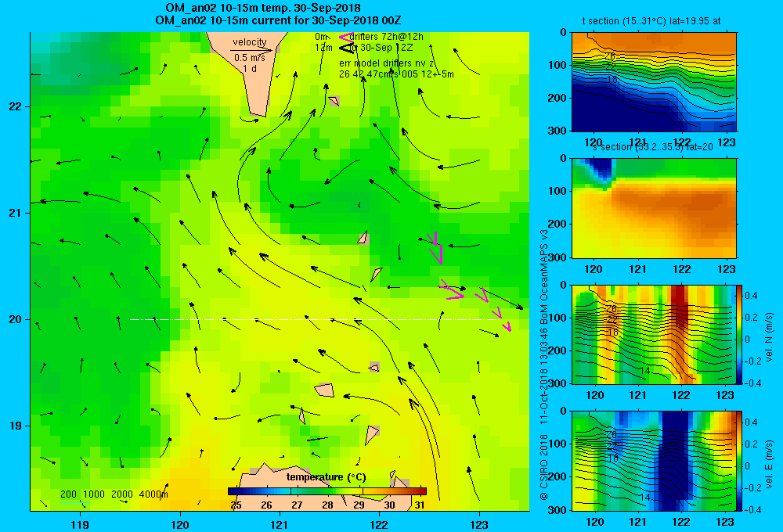Click the '25' tick on the temperature colorbar
The image size is (783, 532).
coord(236,505)
